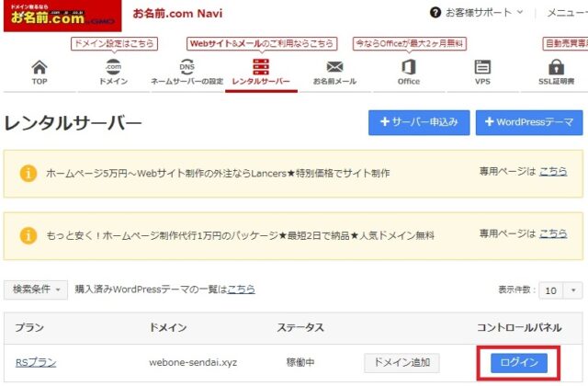This screenshot has height=386, width=588.
Task: Click the お名前.com Navi title
Action: click(177, 14)
